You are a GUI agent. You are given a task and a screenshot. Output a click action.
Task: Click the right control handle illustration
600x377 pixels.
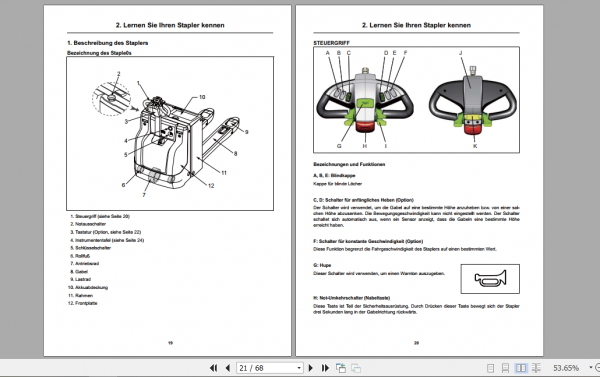[473, 101]
